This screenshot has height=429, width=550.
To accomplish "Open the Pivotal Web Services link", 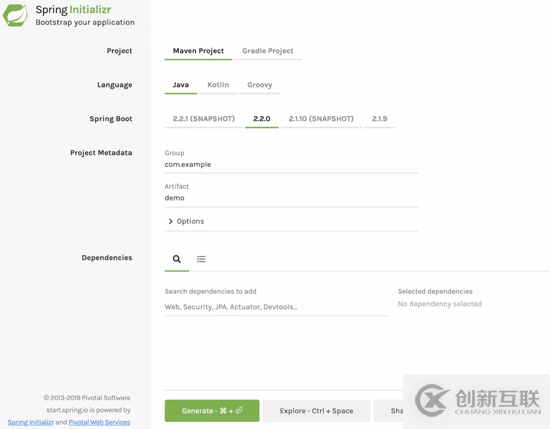I will (99, 422).
